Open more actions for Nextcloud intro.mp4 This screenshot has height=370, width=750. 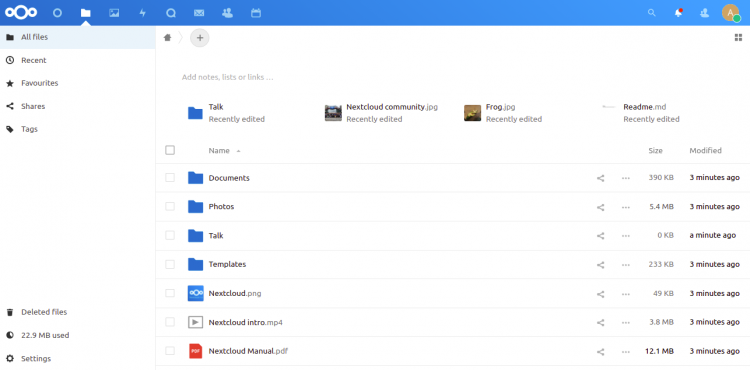(626, 323)
